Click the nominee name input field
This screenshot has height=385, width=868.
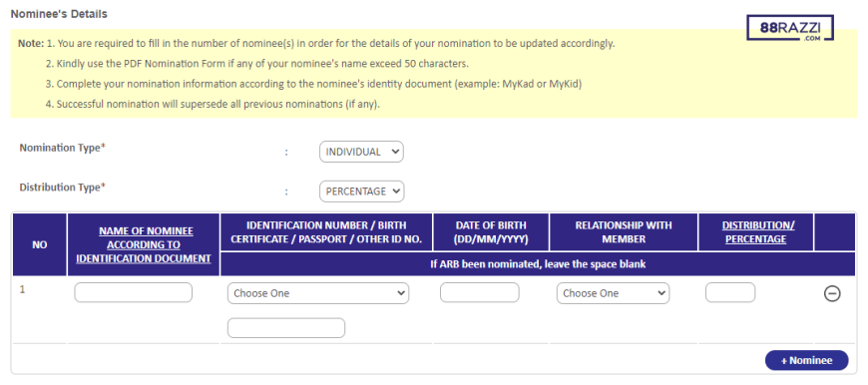pyautogui.click(x=134, y=292)
